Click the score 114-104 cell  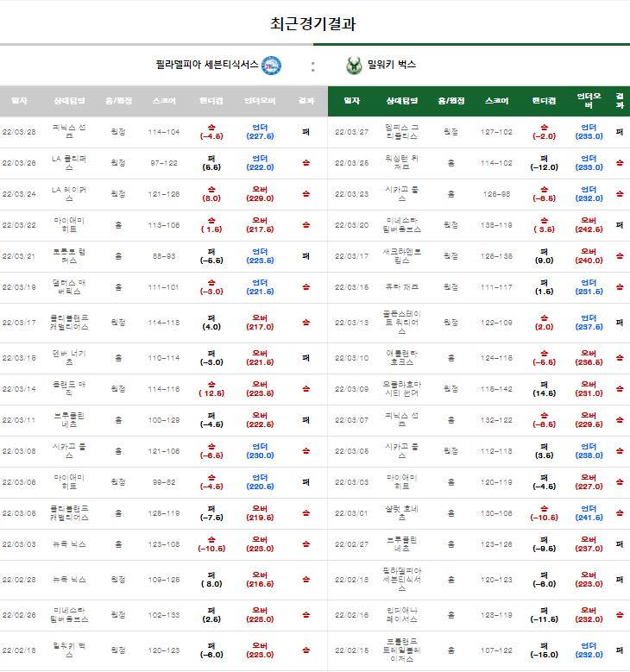(x=164, y=132)
